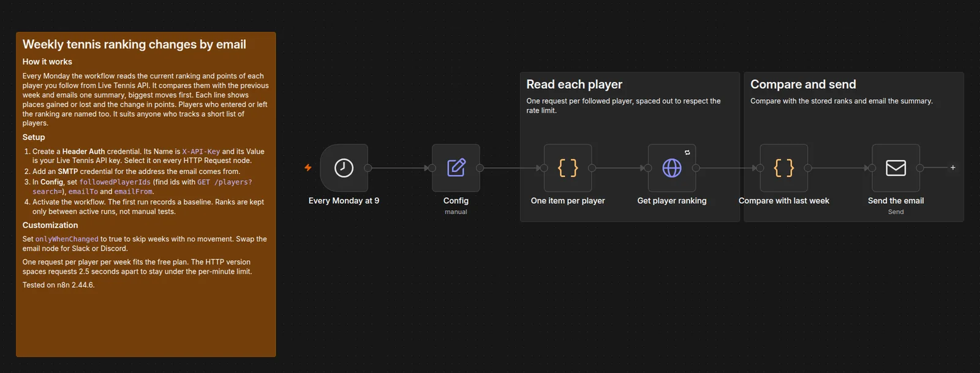This screenshot has width=980, height=373.
Task: Click the onlyWhenChanged code text
Action: click(67, 239)
